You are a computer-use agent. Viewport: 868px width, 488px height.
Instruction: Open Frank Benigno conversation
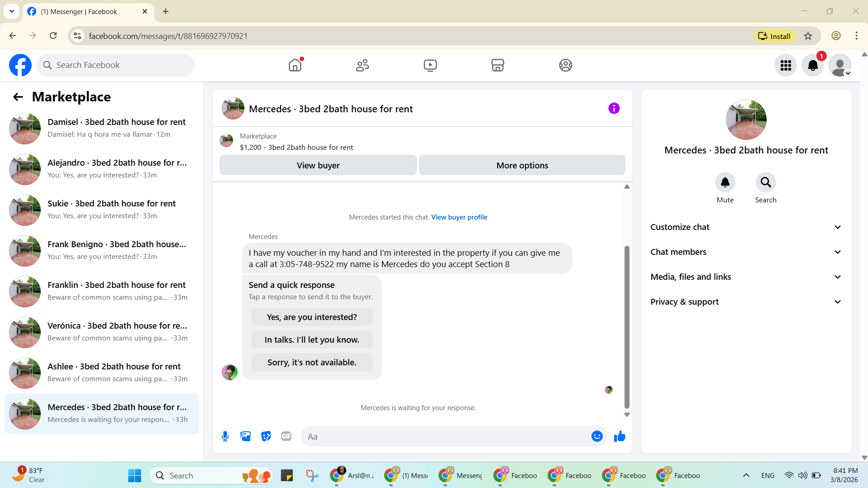tap(102, 251)
